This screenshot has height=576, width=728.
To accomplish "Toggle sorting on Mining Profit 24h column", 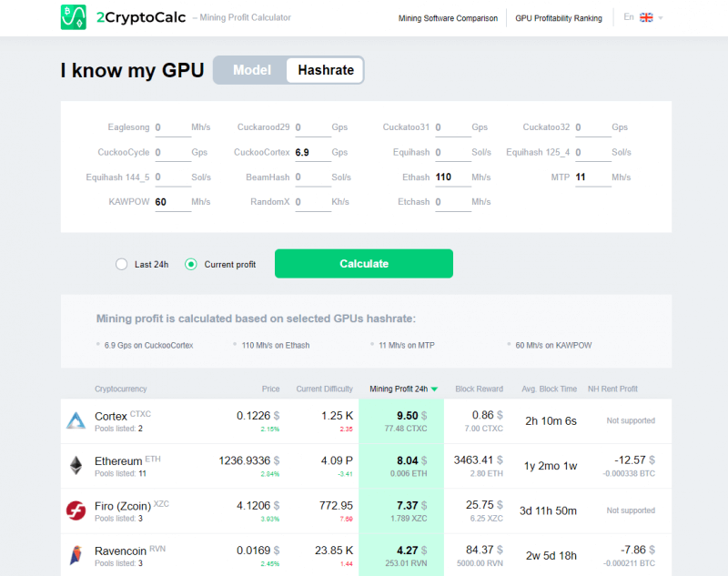I will (400, 389).
